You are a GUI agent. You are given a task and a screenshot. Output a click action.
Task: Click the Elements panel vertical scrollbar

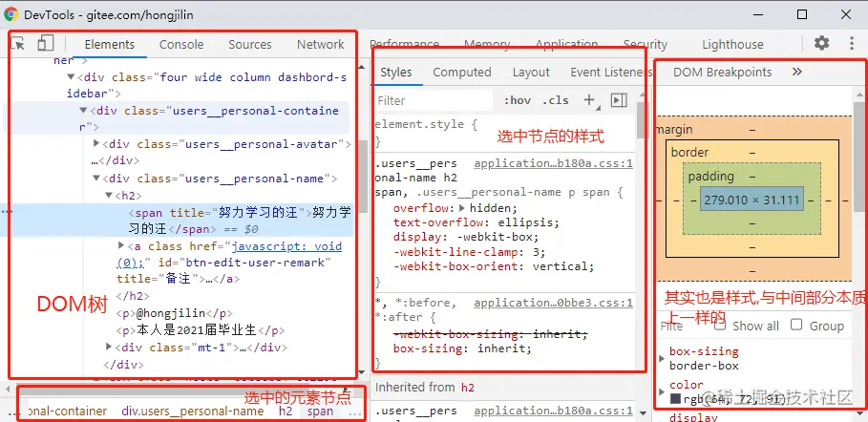(362, 178)
